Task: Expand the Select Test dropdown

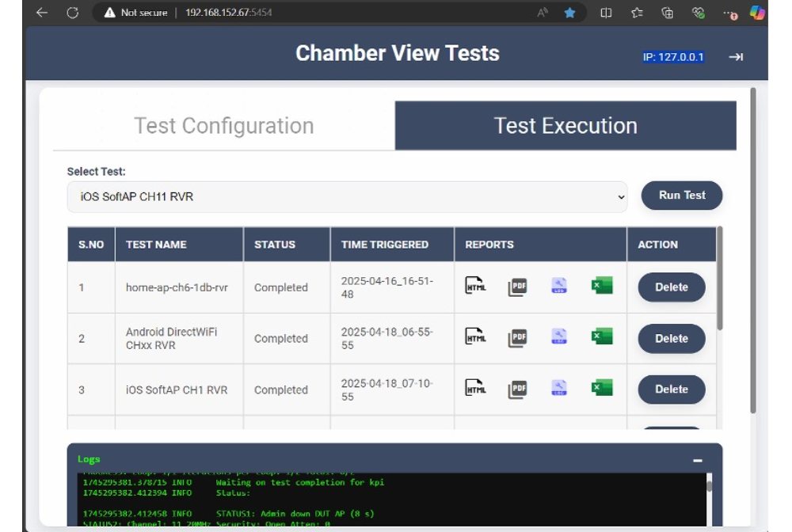Action: point(347,196)
